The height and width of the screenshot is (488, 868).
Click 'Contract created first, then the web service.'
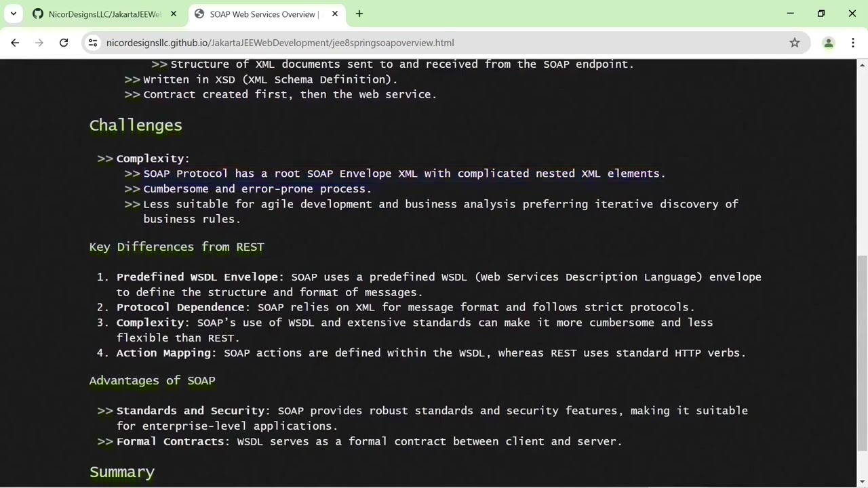tap(290, 94)
